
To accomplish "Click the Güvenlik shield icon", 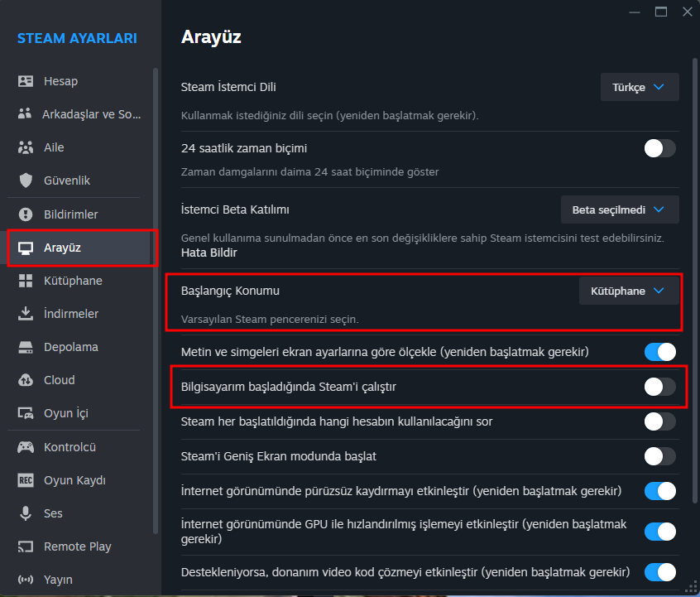I will 26,181.
